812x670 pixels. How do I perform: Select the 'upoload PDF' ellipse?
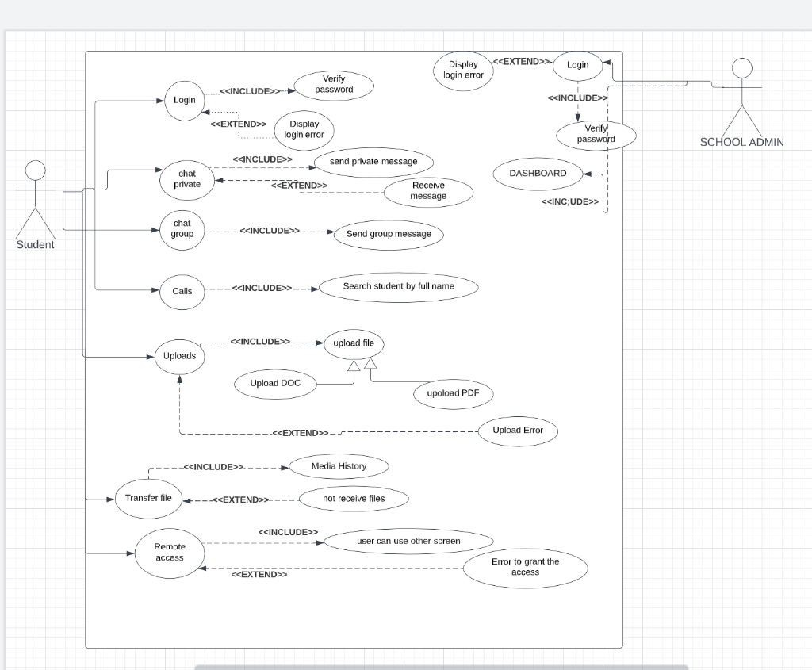[453, 394]
